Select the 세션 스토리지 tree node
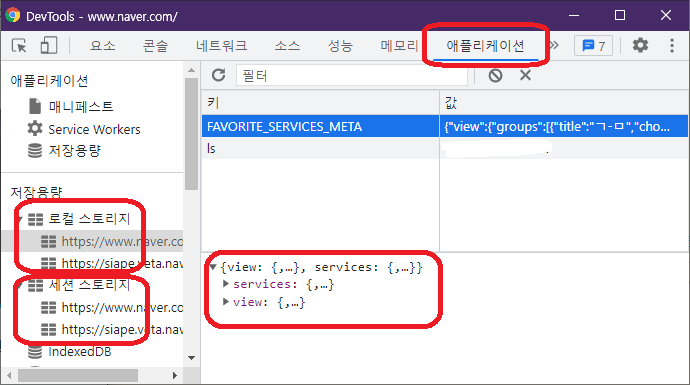 [x=89, y=285]
